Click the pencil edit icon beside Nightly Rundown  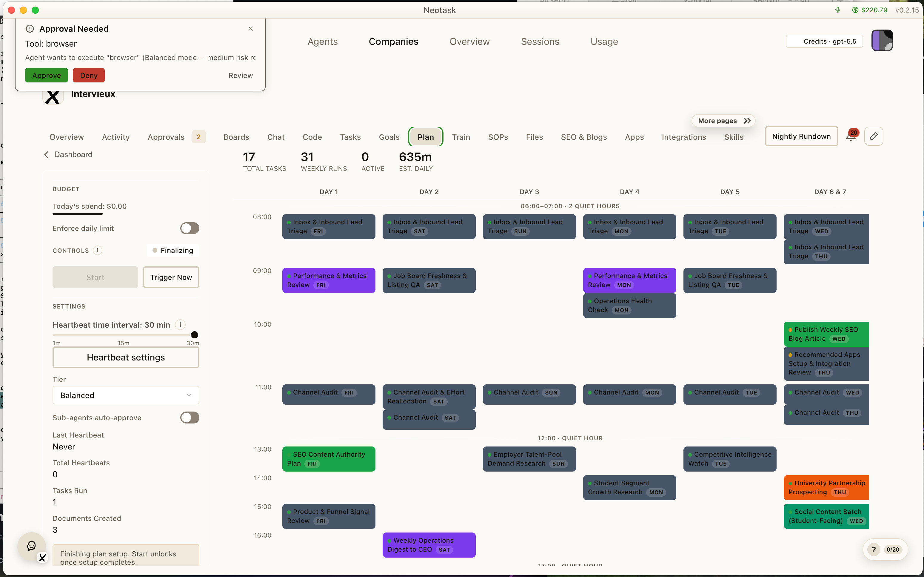coord(874,136)
